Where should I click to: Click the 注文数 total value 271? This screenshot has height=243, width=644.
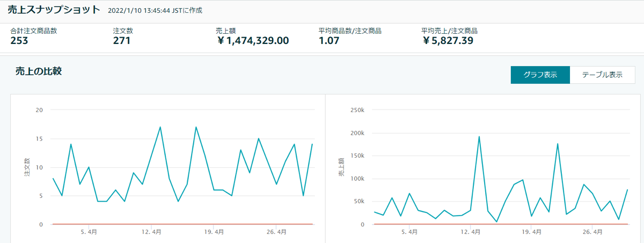click(122, 41)
